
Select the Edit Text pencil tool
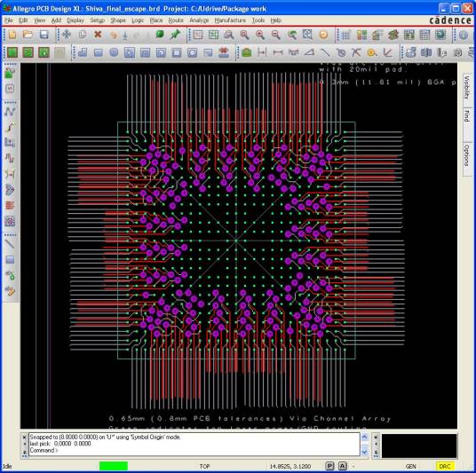[10, 291]
